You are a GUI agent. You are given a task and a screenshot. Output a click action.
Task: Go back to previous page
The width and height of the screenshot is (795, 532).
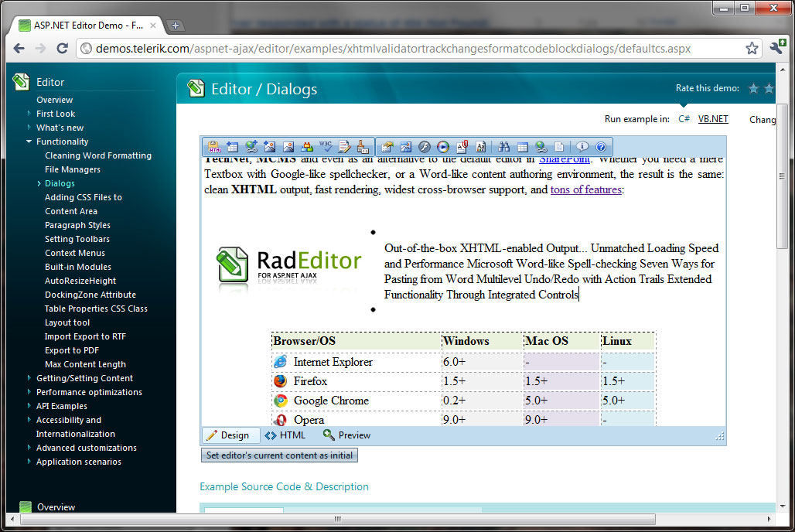coord(19,48)
